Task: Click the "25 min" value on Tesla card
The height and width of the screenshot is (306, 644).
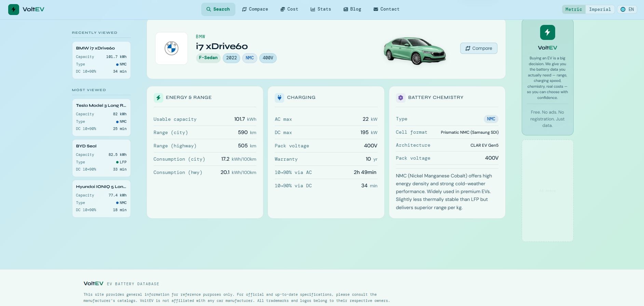Action: point(120,129)
